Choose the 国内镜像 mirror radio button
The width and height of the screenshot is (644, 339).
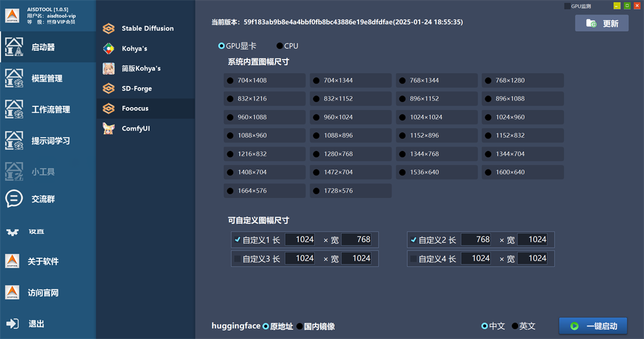pos(300,326)
